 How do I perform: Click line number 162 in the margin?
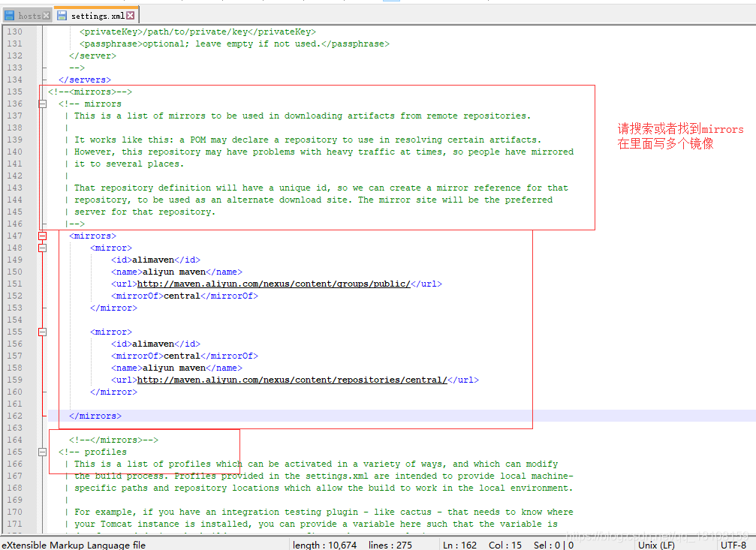point(14,416)
